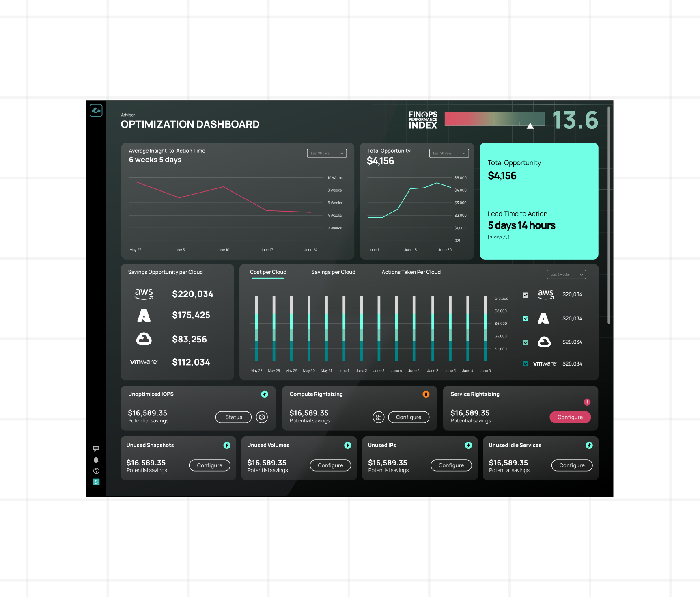The height and width of the screenshot is (597, 700).
Task: Click the orange pause icon on Compute Rightsizing
Action: (x=426, y=394)
